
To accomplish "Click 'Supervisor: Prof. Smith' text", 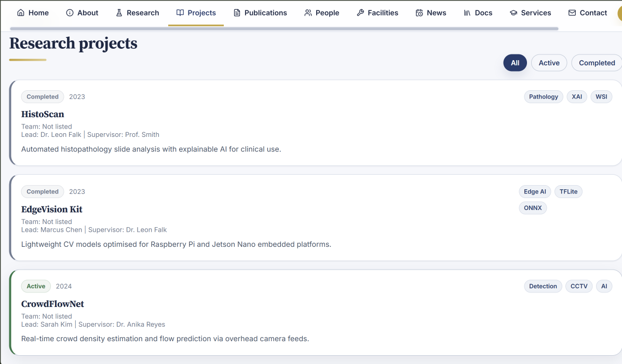I will 124,135.
